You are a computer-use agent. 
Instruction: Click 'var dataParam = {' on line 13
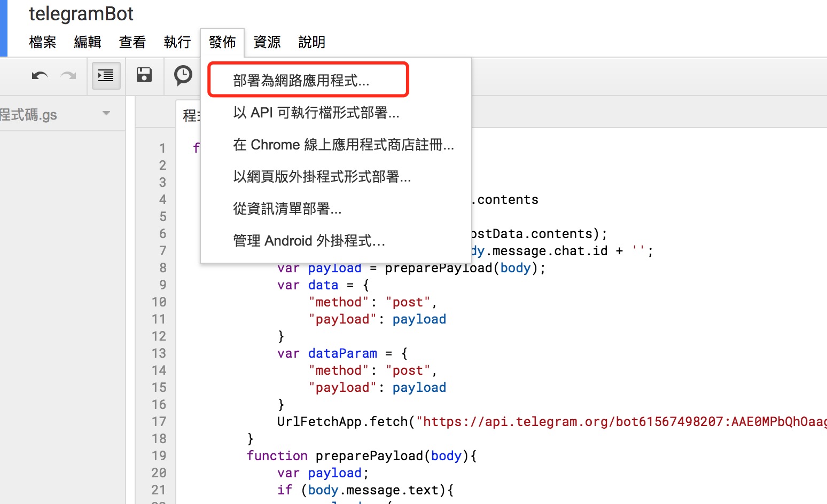coord(342,353)
